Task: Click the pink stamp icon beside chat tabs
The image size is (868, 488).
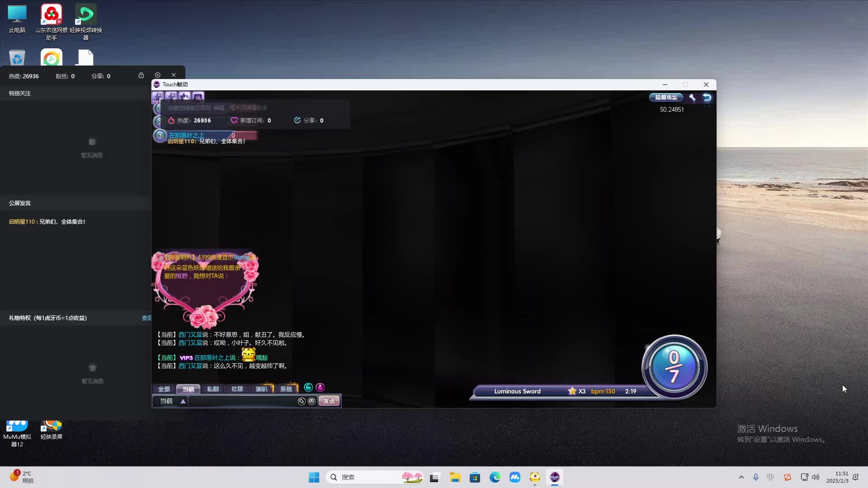Action: [320, 388]
